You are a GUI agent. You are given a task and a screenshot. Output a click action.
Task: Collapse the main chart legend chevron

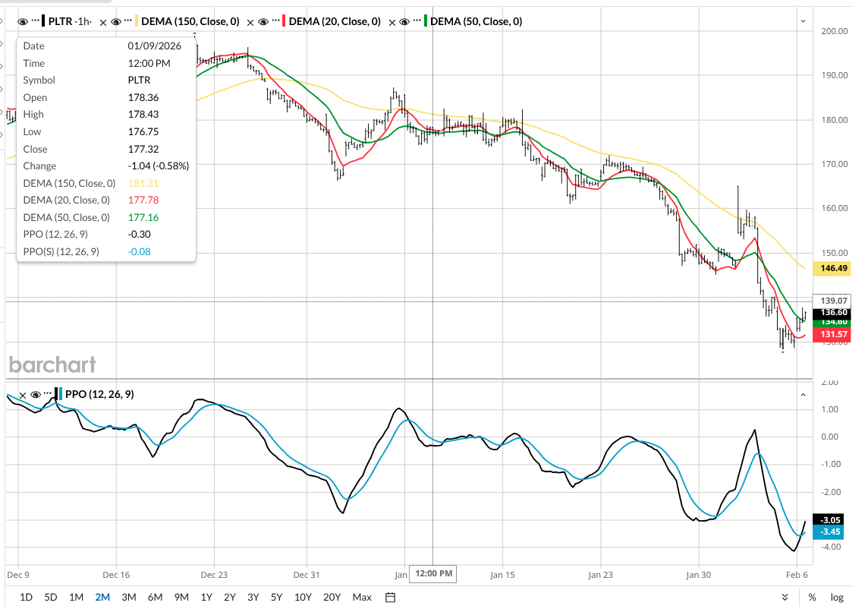click(803, 21)
